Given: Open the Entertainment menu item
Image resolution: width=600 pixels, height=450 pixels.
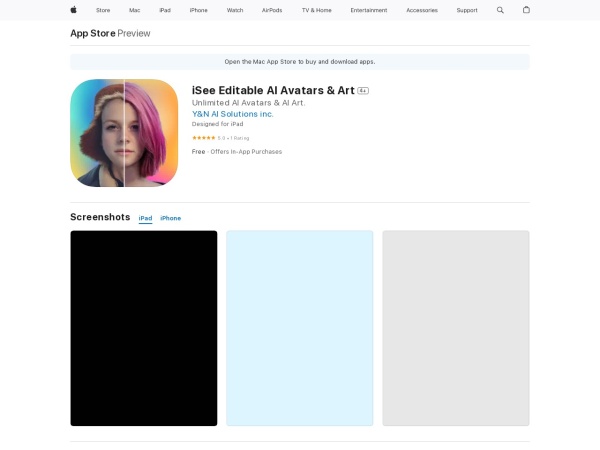Looking at the screenshot, I should pos(369,10).
